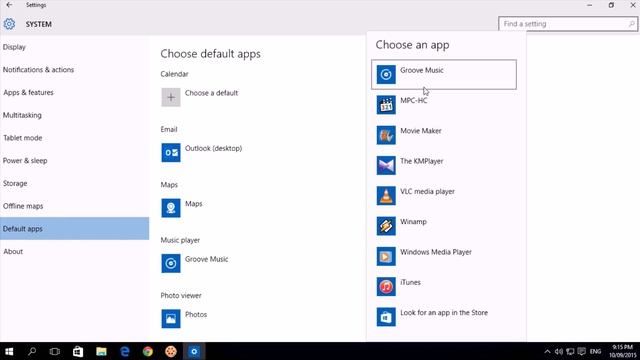This screenshot has height=360, width=640.
Task: Click the Photos icon under Photo viewer
Action: coord(171,319)
